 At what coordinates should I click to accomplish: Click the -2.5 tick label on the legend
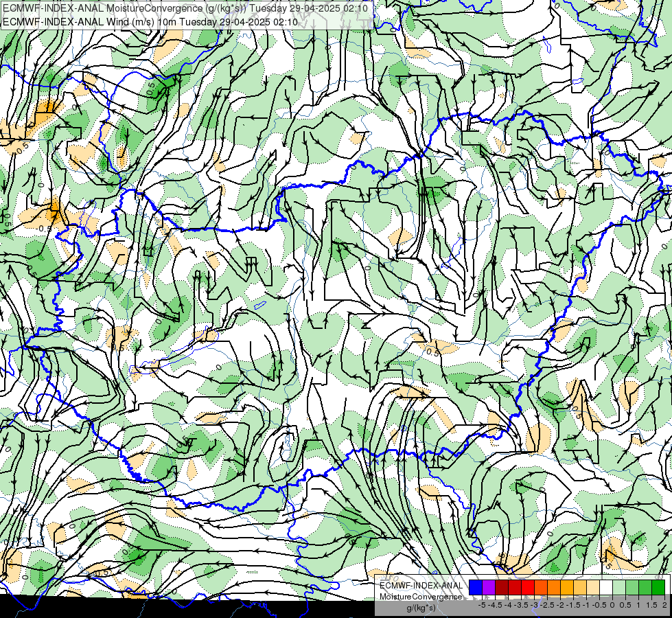[546, 605]
